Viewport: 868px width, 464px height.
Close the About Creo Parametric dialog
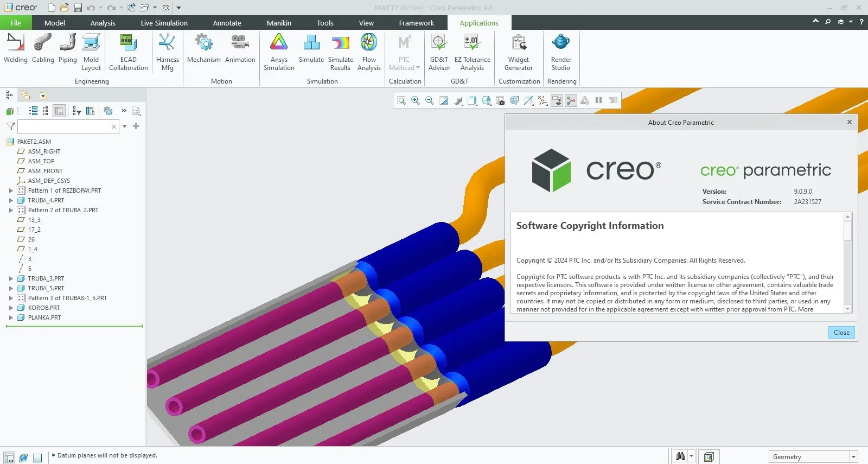tap(841, 333)
